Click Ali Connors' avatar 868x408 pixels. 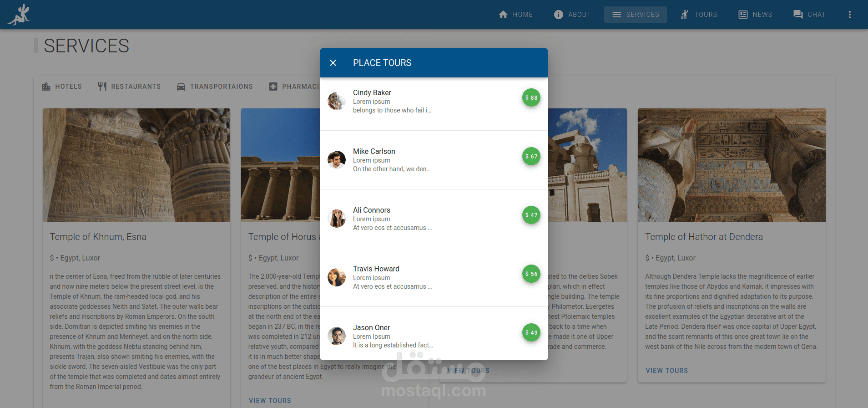337,219
